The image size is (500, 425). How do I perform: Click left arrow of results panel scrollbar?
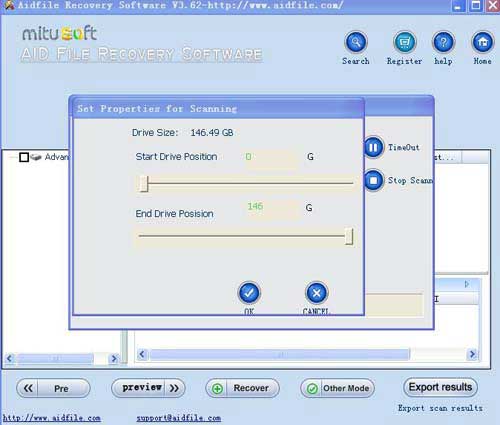click(x=142, y=354)
